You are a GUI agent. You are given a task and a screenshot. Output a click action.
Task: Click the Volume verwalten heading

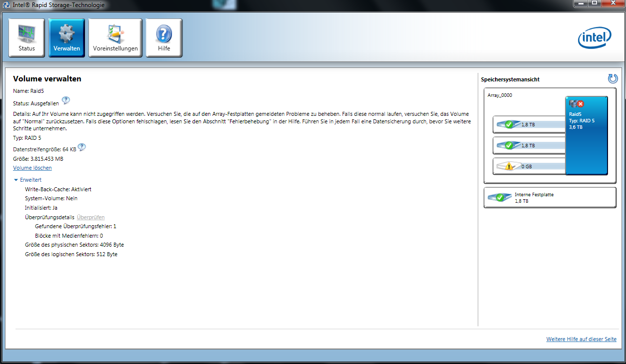(47, 79)
